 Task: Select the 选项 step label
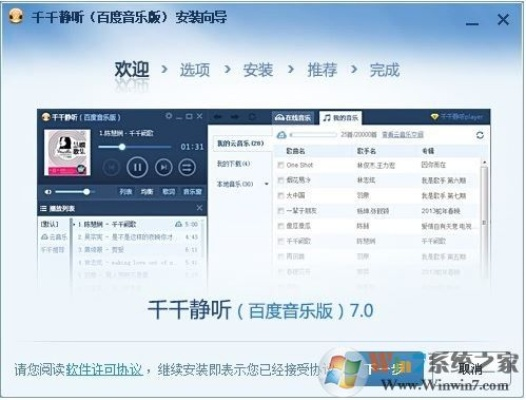click(195, 70)
